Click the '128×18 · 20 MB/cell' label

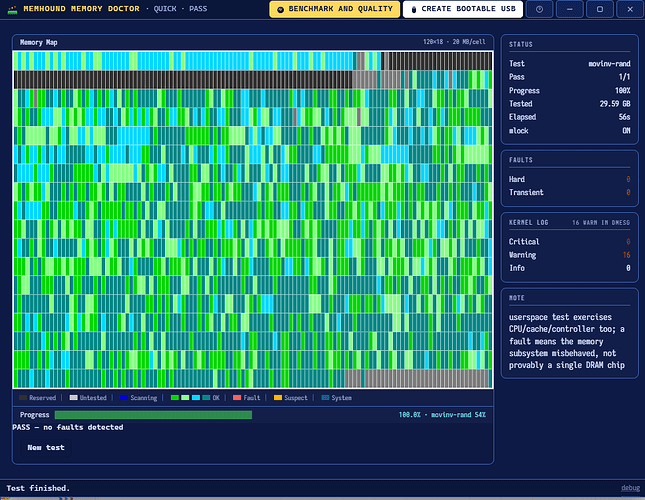(x=454, y=42)
